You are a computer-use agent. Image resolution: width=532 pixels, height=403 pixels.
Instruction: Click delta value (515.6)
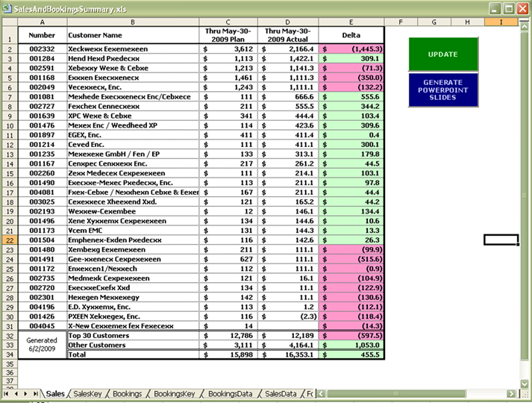click(x=351, y=259)
